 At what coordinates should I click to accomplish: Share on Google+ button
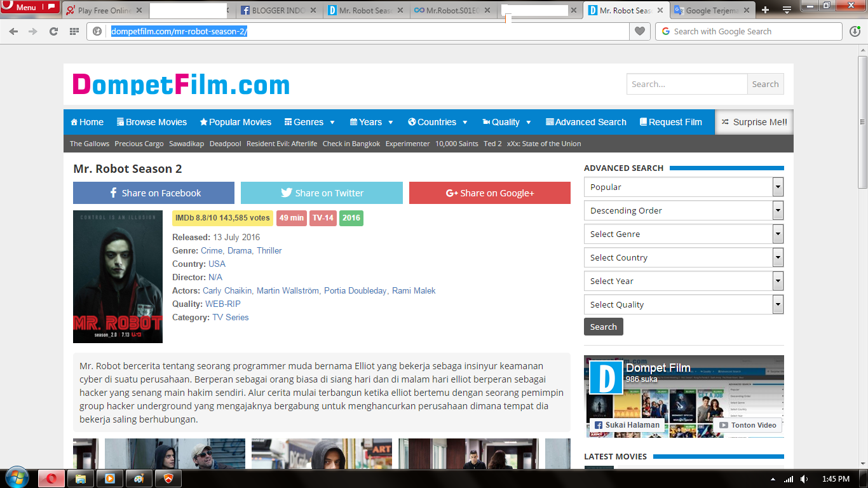click(490, 193)
